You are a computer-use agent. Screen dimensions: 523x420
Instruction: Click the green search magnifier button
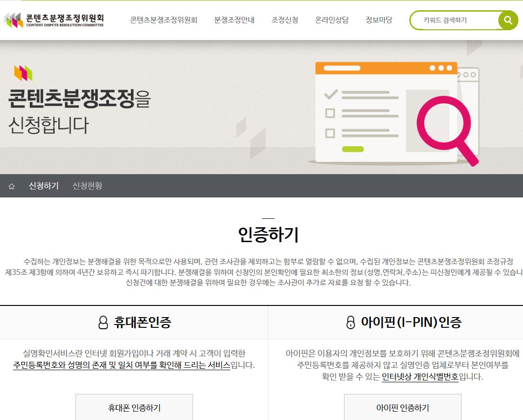[508, 20]
